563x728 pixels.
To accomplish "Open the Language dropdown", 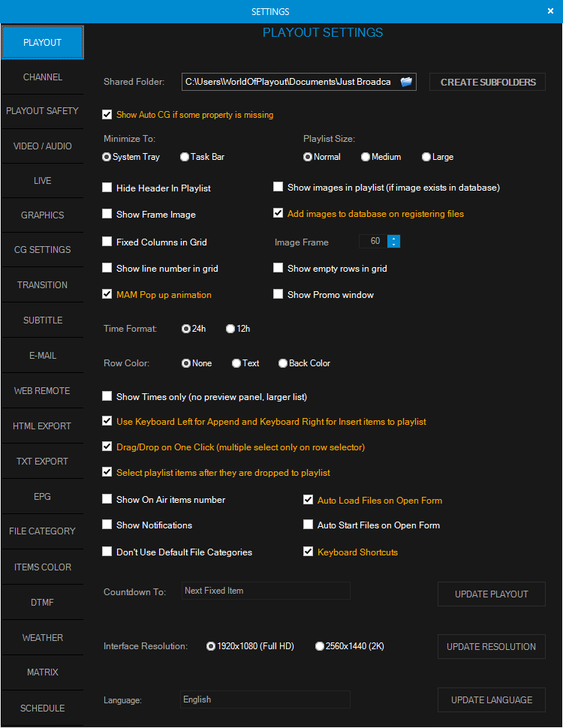I will click(x=266, y=699).
